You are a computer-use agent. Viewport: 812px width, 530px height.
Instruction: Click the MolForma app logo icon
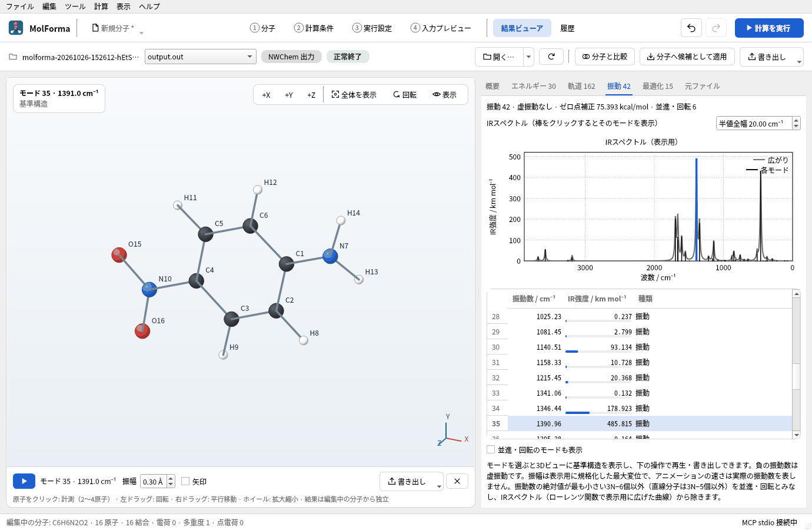[16, 28]
